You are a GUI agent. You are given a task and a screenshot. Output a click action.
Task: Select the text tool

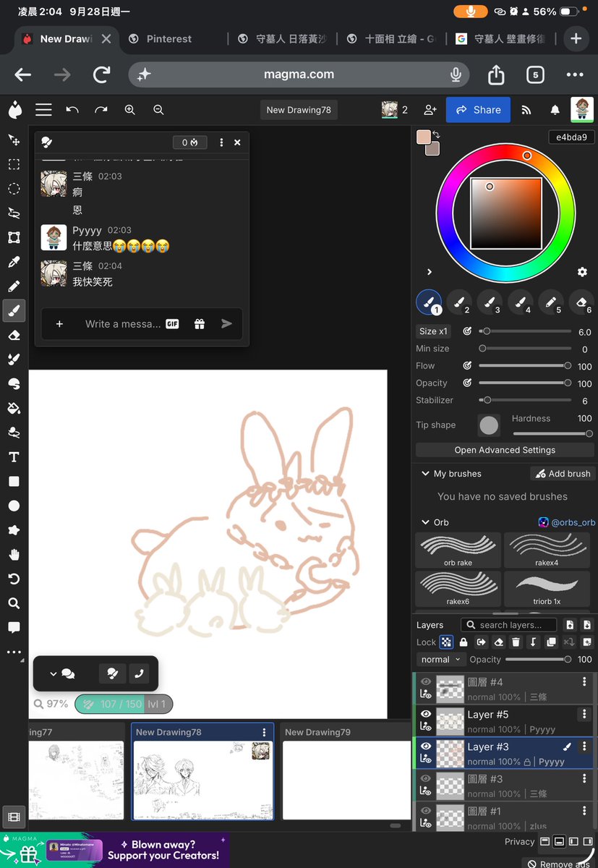pos(14,457)
